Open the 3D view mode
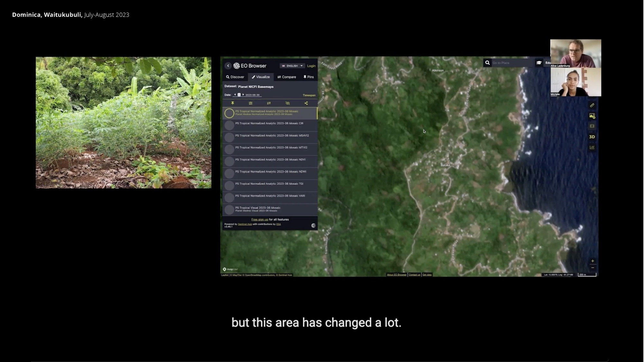 point(592,137)
